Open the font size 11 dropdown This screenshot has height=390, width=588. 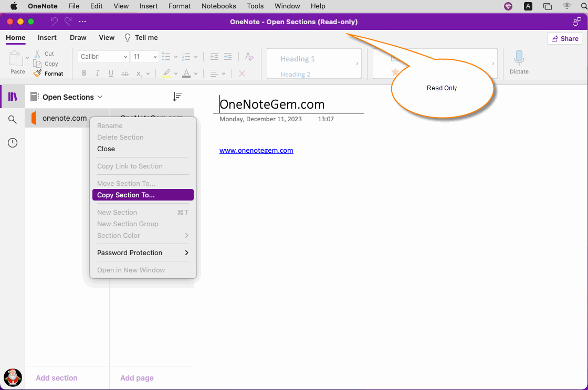145,57
